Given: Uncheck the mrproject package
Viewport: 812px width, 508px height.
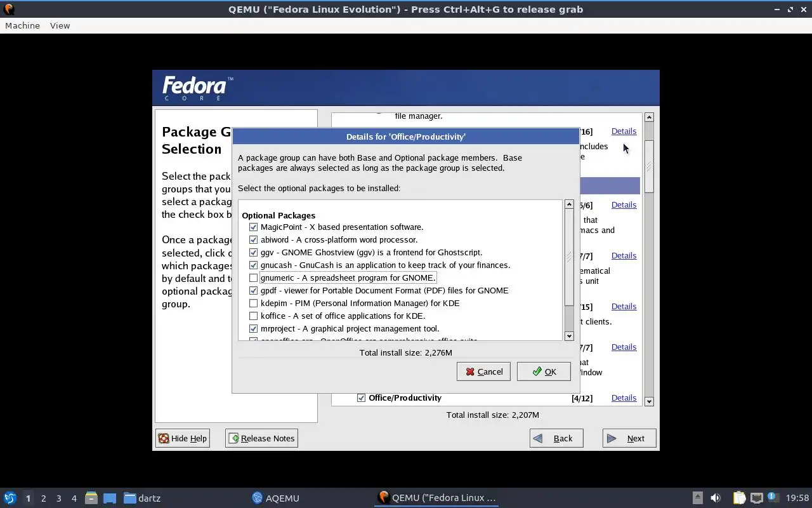Looking at the screenshot, I should pos(253,328).
